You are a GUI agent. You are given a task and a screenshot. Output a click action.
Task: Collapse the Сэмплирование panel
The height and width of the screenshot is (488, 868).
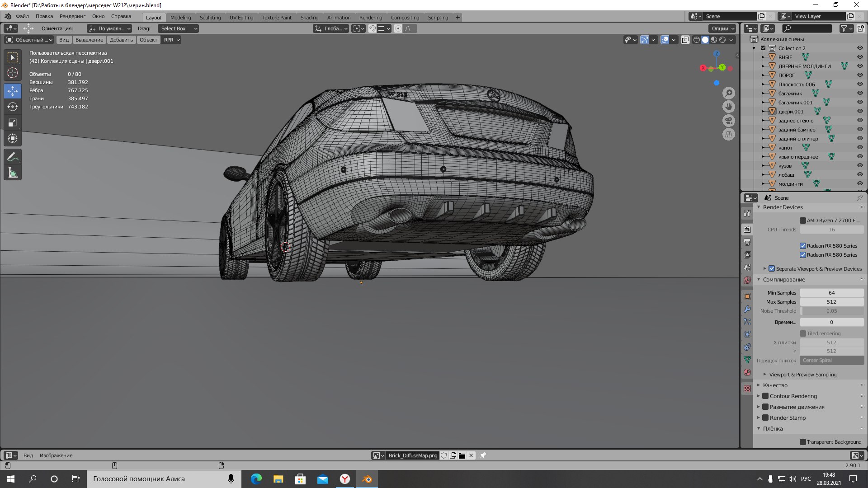[759, 279]
